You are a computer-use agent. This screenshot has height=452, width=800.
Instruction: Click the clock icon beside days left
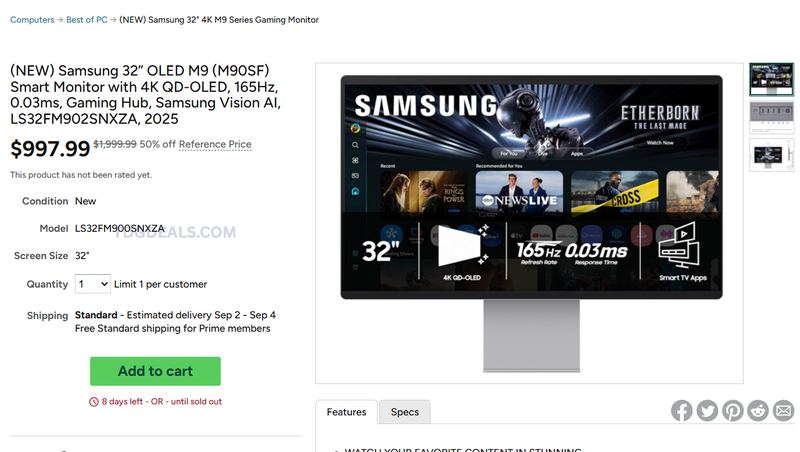click(x=93, y=402)
